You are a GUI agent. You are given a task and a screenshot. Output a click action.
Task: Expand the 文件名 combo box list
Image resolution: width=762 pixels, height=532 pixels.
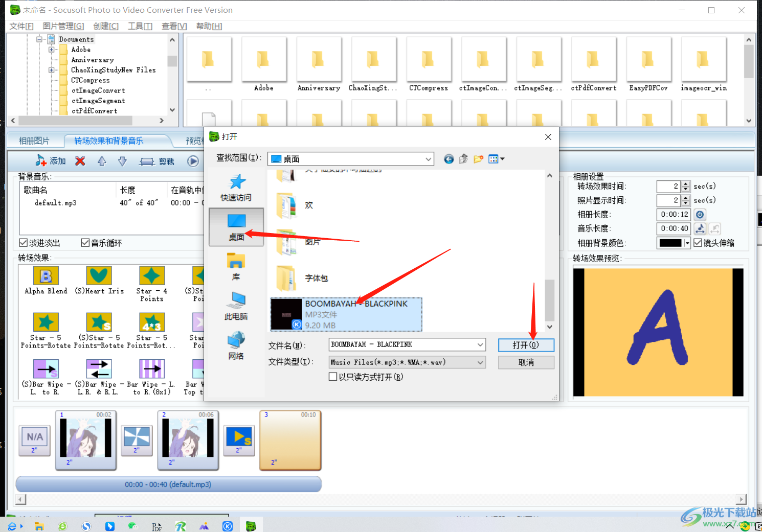(480, 345)
